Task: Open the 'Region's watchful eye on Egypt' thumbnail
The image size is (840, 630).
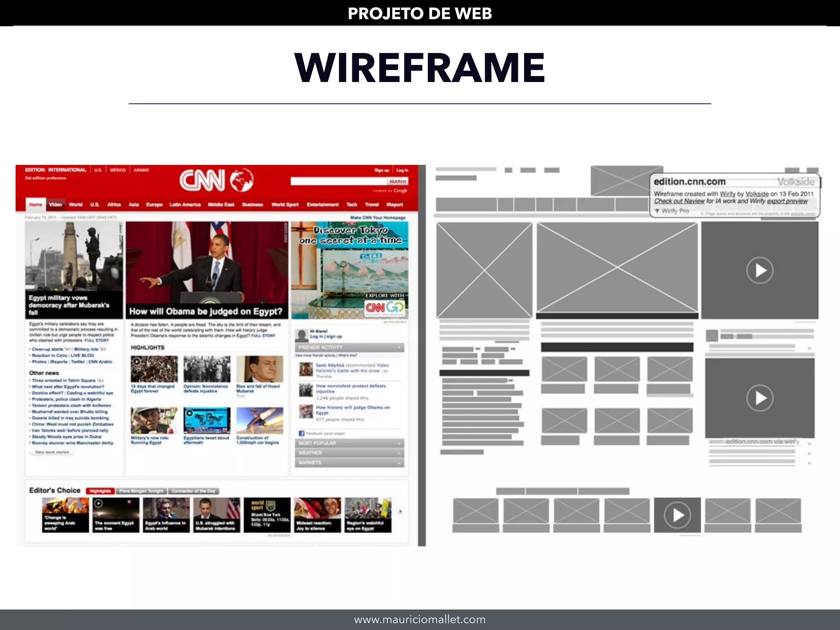Action: tap(368, 515)
